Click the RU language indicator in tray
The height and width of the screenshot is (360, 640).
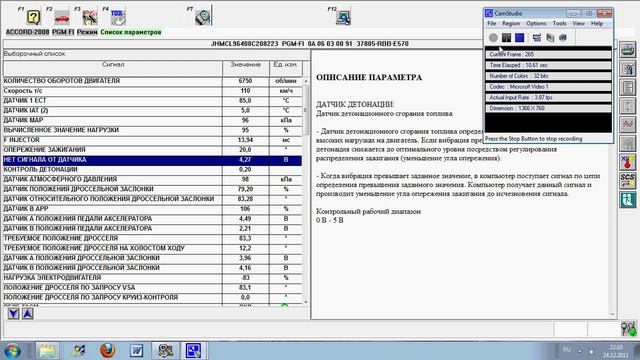pyautogui.click(x=567, y=349)
